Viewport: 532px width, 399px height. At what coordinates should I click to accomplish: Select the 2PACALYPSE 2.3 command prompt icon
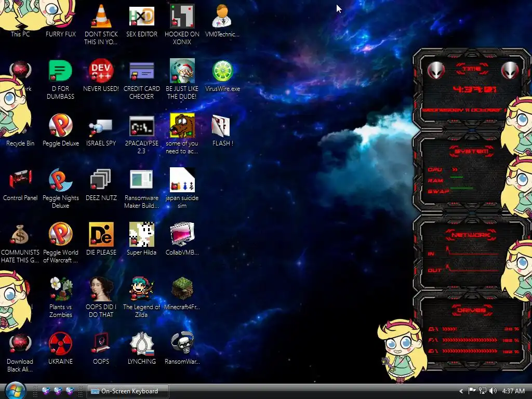[141, 134]
